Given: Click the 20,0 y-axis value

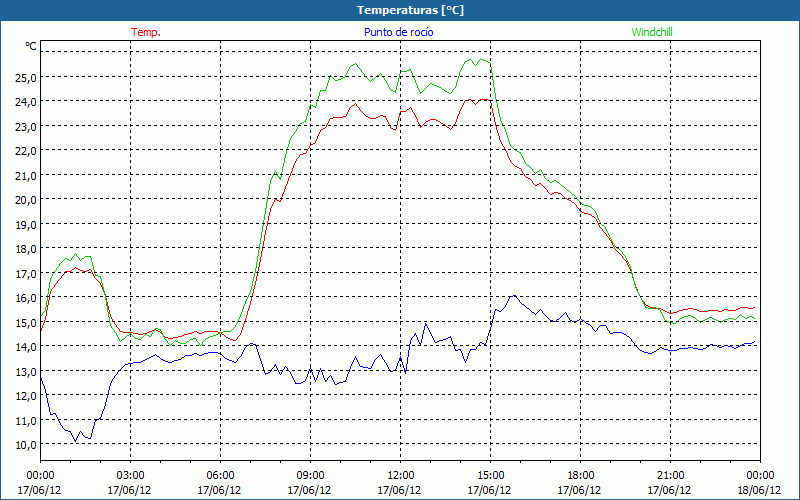Looking at the screenshot, I should (x=25, y=200).
